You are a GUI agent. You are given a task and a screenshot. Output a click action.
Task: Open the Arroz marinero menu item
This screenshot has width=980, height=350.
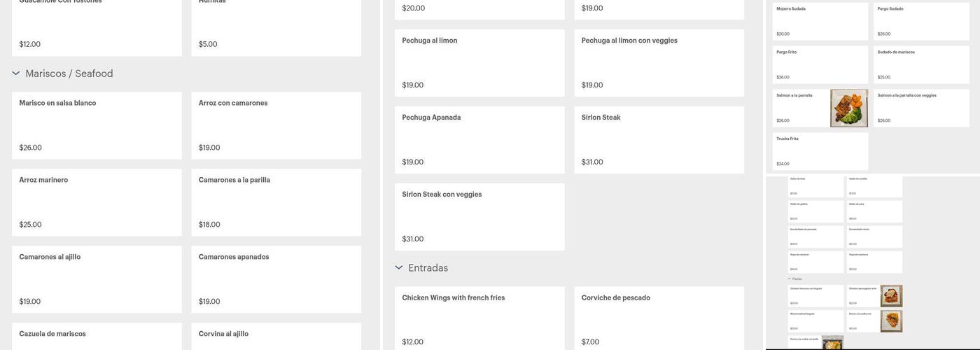[x=97, y=202]
